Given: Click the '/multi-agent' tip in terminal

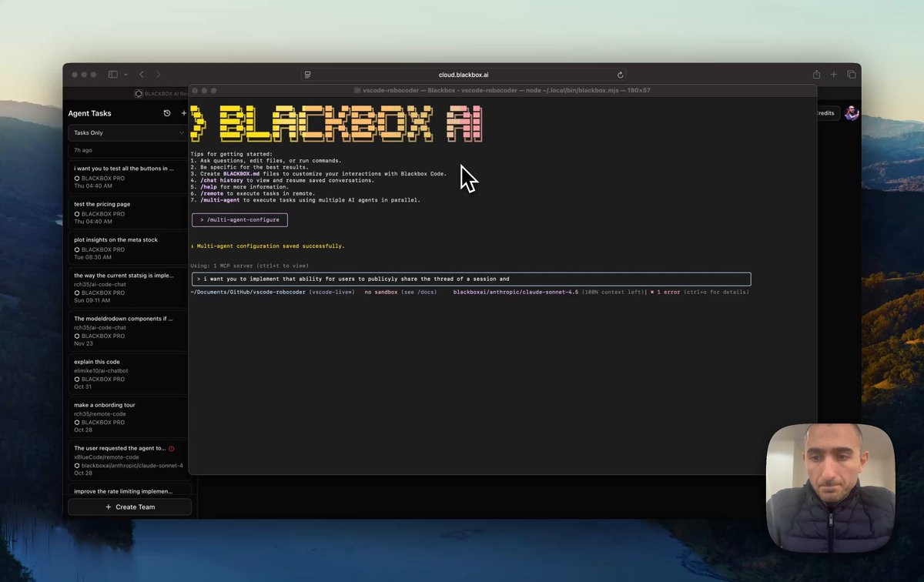Looking at the screenshot, I should [219, 199].
